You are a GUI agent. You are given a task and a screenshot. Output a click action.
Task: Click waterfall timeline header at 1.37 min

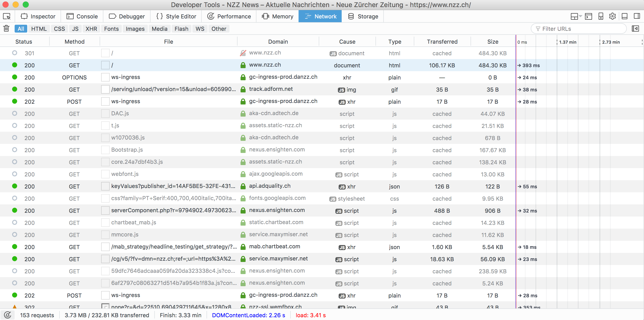568,42
